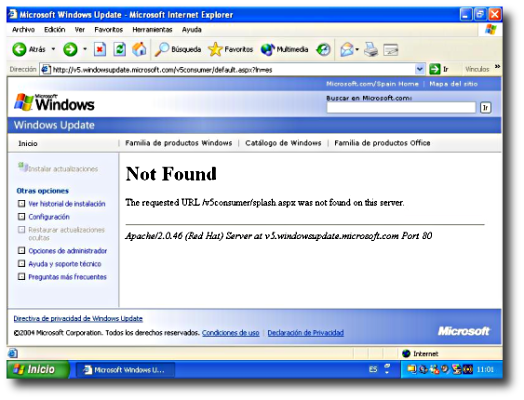This screenshot has height=400, width=524.
Task: Open the Archivo menu
Action: [23, 30]
